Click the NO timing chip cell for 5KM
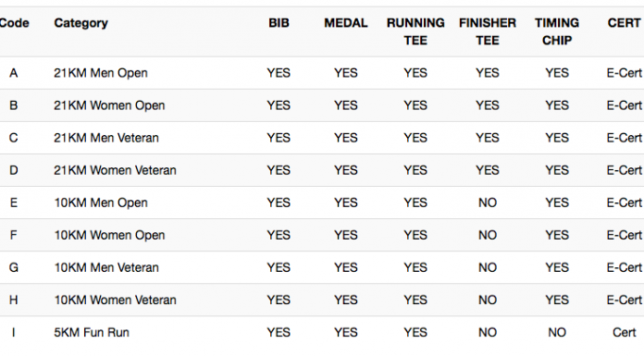 pos(557,333)
